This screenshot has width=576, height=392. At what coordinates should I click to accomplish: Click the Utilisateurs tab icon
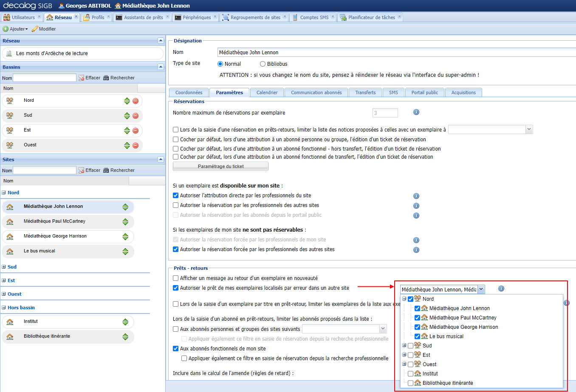7,17
